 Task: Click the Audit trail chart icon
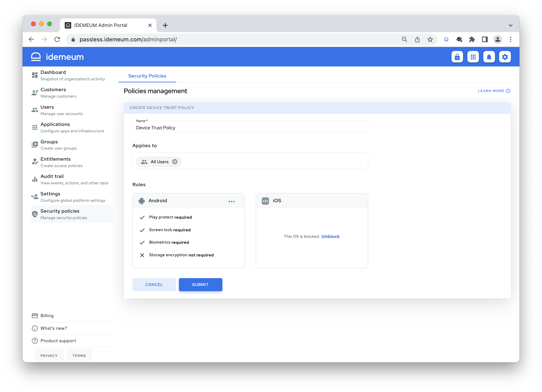[x=35, y=179]
